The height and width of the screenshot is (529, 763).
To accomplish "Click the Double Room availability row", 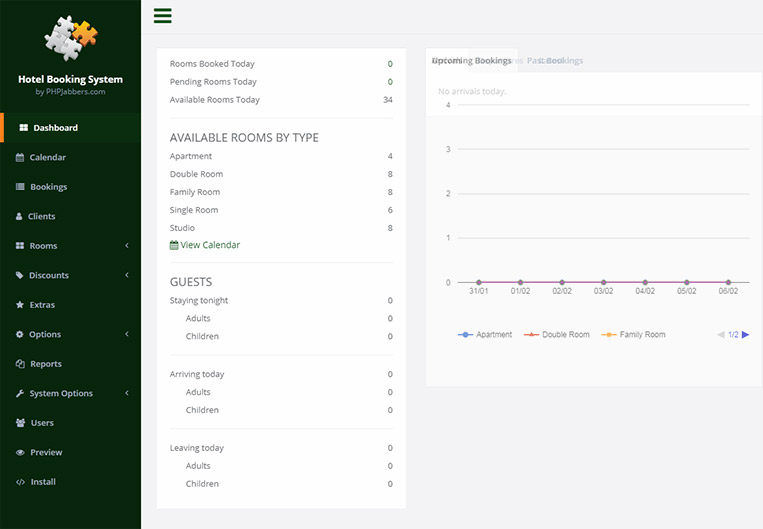I will pyautogui.click(x=281, y=174).
